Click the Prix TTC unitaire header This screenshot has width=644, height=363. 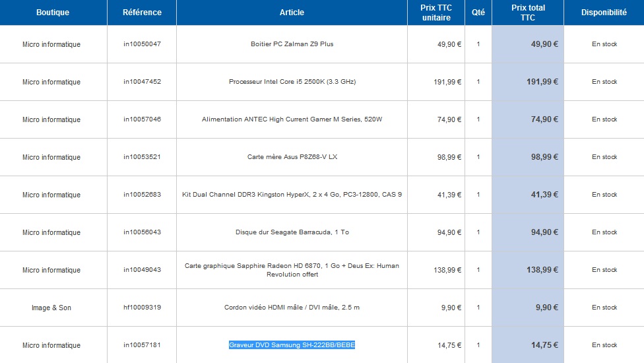click(436, 13)
